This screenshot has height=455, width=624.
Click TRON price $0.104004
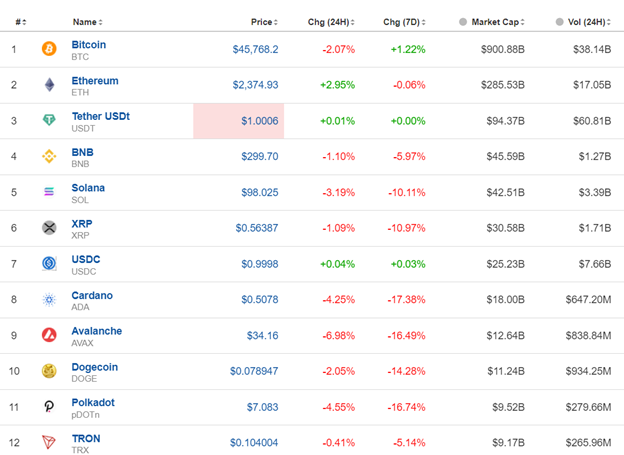tap(254, 442)
